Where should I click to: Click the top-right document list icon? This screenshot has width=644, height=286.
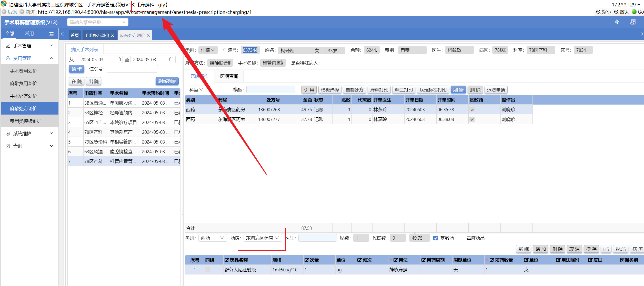coord(633,22)
